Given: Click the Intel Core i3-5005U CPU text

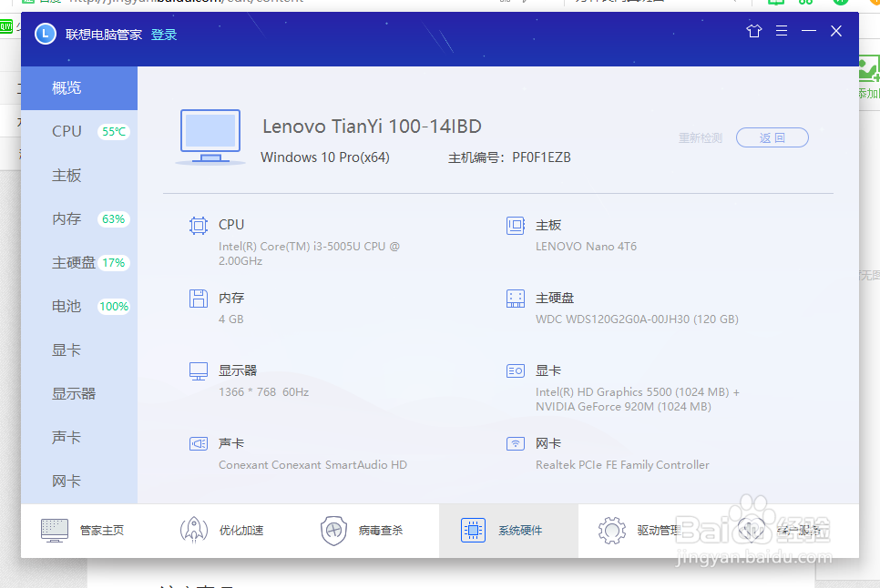Looking at the screenshot, I should 309,253.
